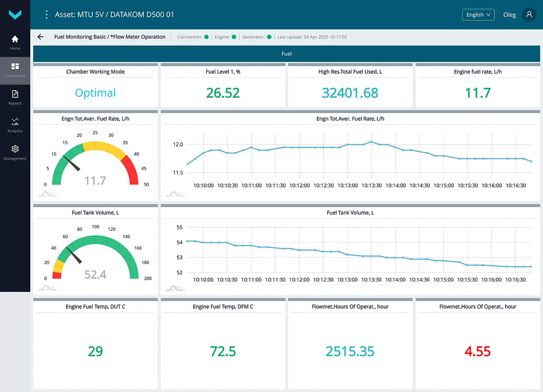Click the app logo in the sidebar
Viewport: 543px width, 392px height.
[x=15, y=15]
